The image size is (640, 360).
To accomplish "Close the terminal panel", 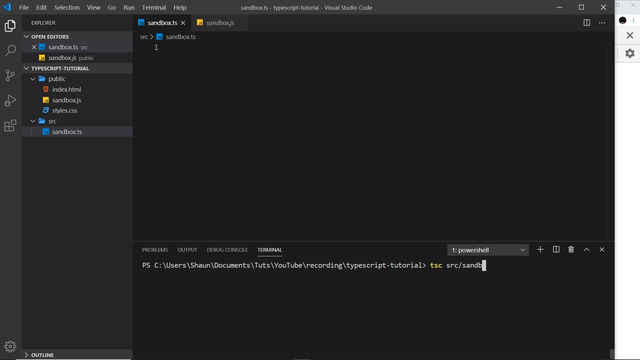I will pyautogui.click(x=602, y=249).
